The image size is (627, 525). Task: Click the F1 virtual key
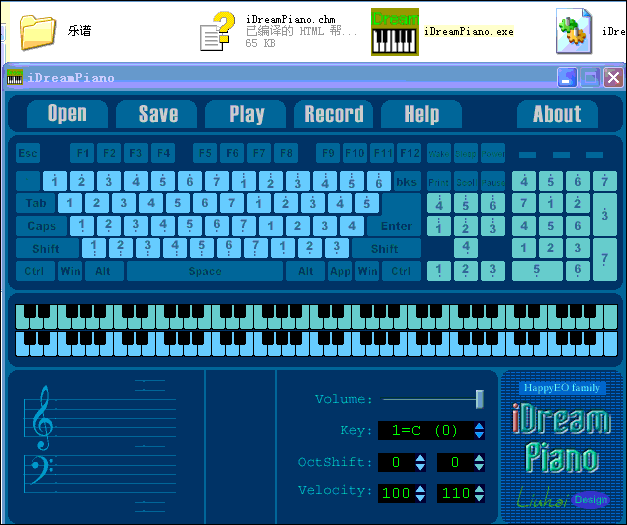82,153
